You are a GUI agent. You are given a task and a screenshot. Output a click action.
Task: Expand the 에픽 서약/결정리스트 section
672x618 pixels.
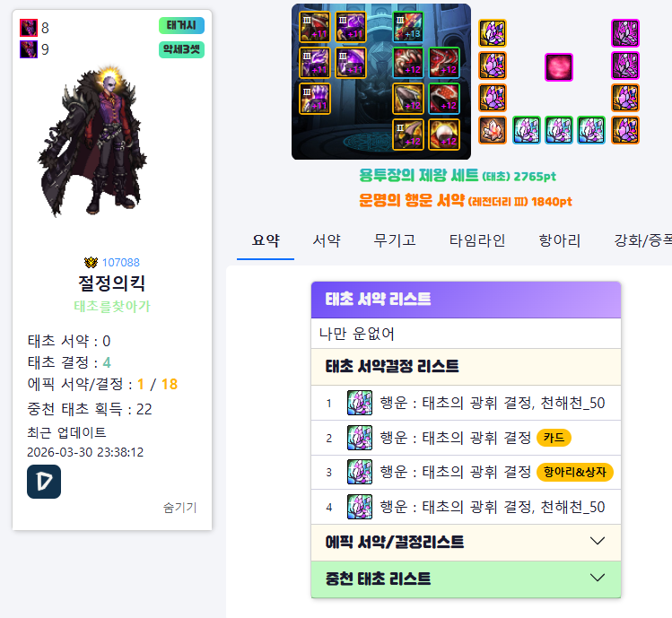tap(466, 542)
